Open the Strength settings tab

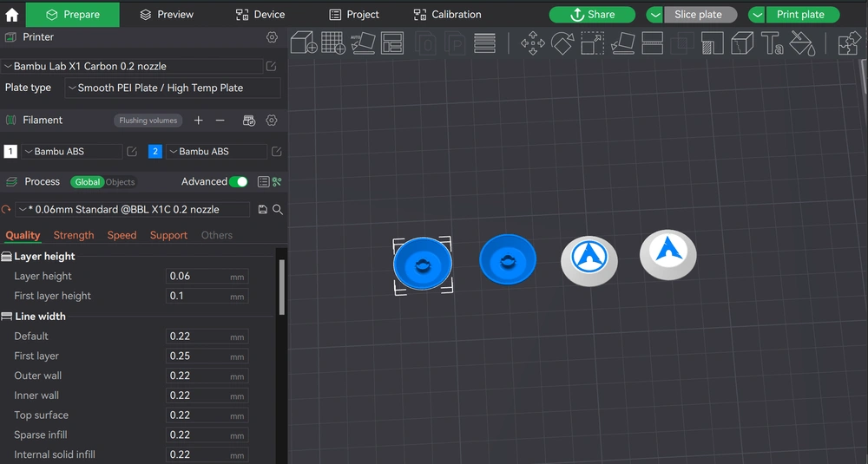pyautogui.click(x=74, y=235)
